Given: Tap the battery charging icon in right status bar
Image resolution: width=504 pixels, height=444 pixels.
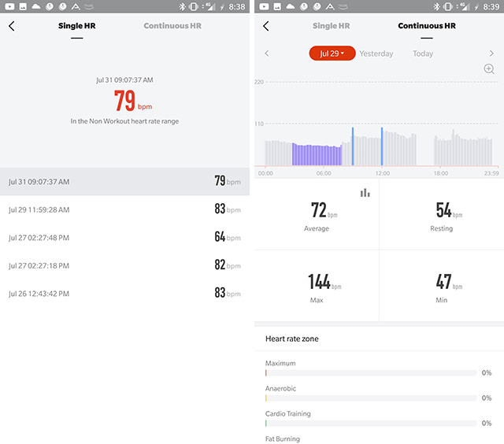Looking at the screenshot, I should click(x=476, y=6).
